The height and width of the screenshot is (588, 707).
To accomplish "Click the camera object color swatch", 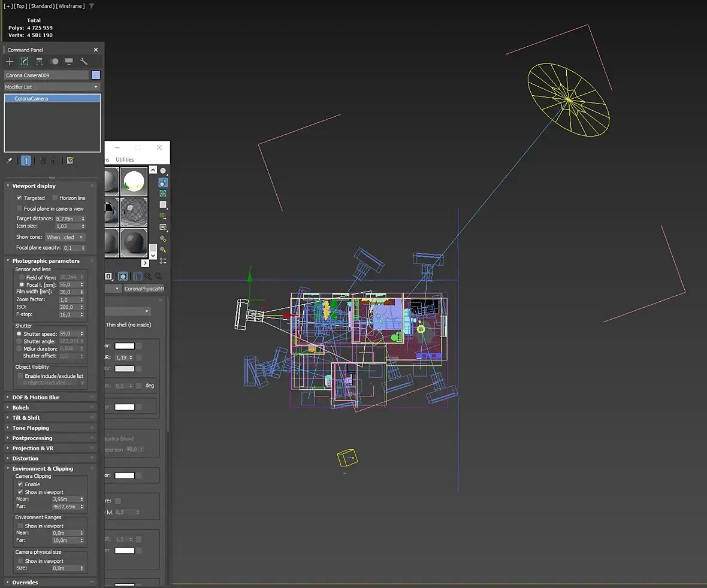I will point(96,75).
